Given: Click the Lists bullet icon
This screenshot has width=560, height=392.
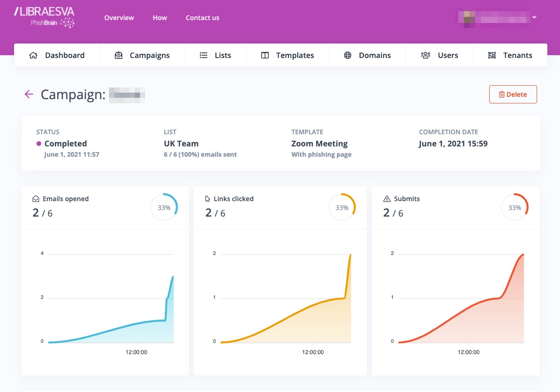Looking at the screenshot, I should [x=204, y=55].
